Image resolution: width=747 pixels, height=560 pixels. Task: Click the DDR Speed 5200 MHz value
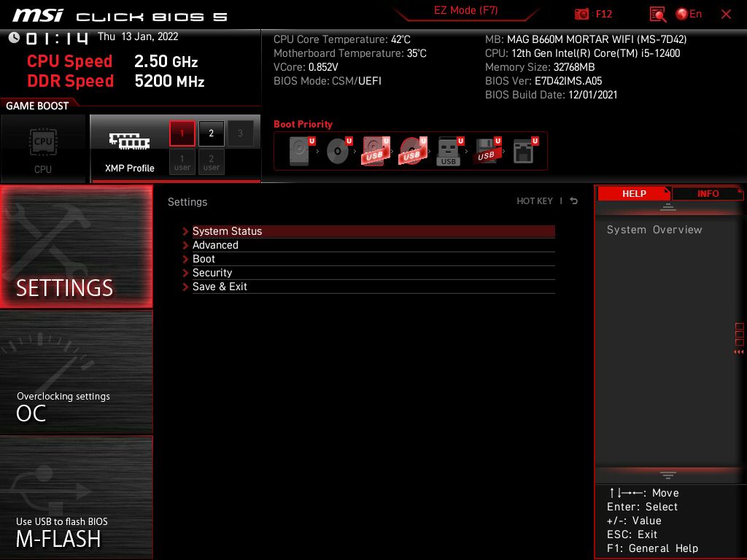(169, 81)
